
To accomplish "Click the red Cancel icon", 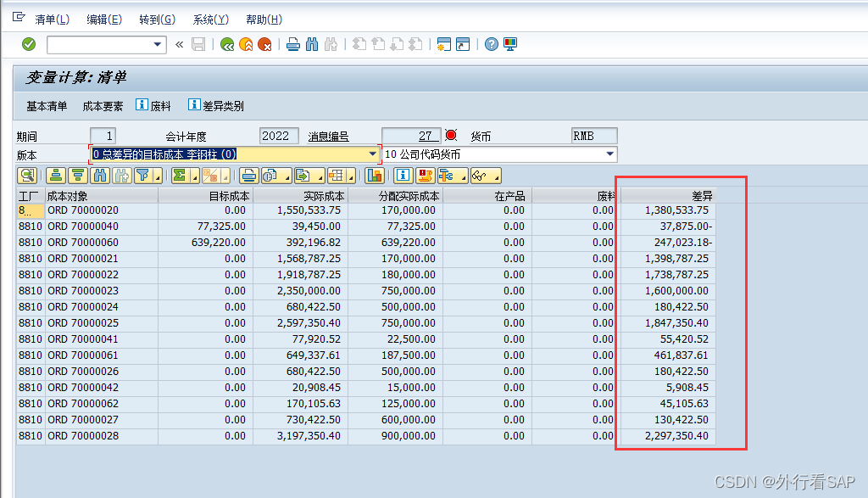I will click(x=264, y=44).
